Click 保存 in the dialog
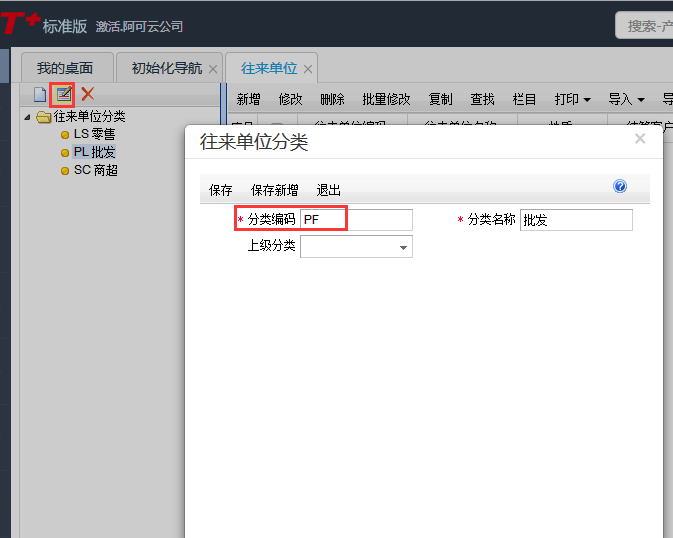The image size is (673, 538). tap(221, 190)
